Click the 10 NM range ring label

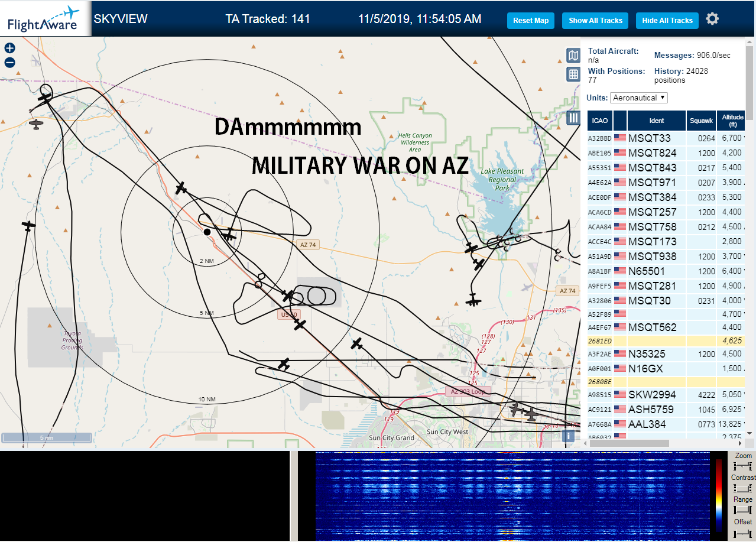pyautogui.click(x=207, y=400)
